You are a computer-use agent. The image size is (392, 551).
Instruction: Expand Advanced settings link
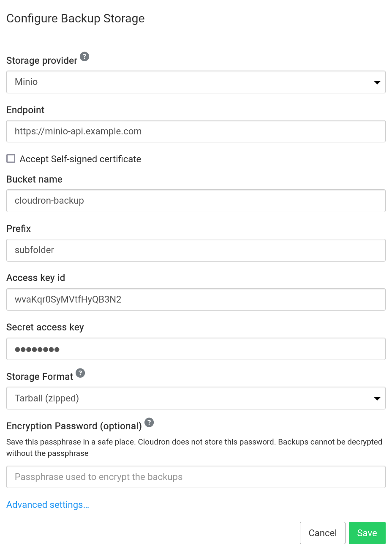(48, 505)
